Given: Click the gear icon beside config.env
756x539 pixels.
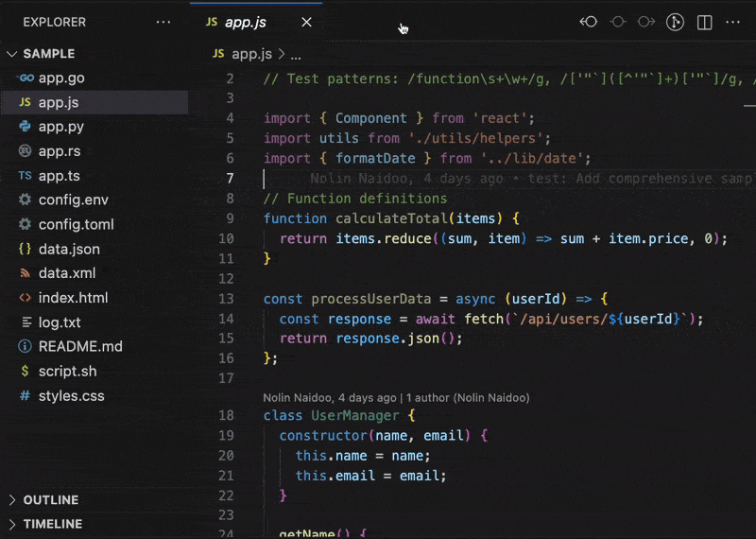Looking at the screenshot, I should coord(25,200).
